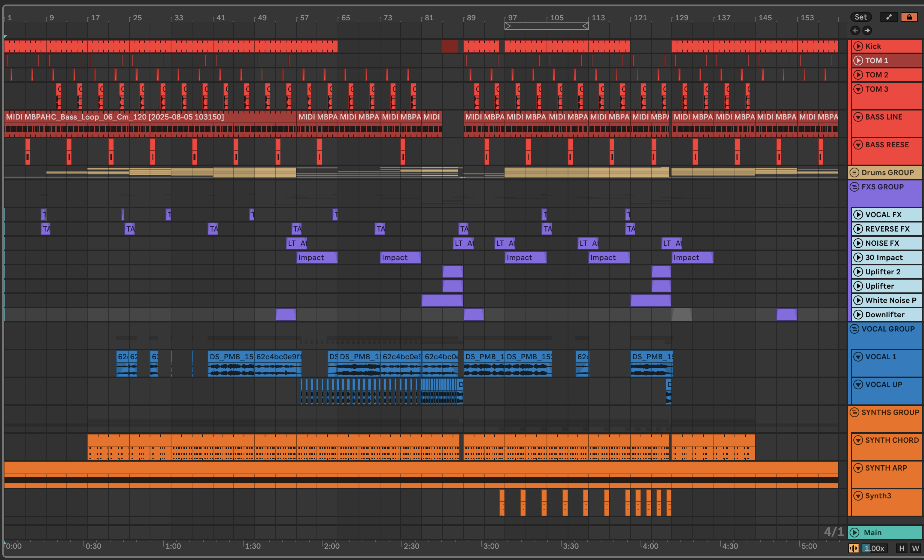Image resolution: width=924 pixels, height=560 pixels.
Task: Toggle the orange lock envelopes button
Action: [909, 17]
